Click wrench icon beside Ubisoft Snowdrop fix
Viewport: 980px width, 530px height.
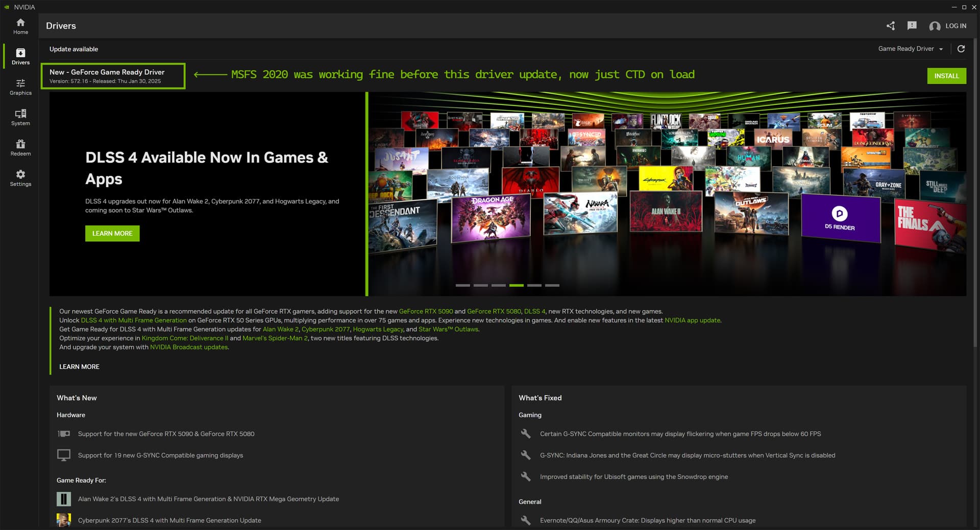coord(526,477)
